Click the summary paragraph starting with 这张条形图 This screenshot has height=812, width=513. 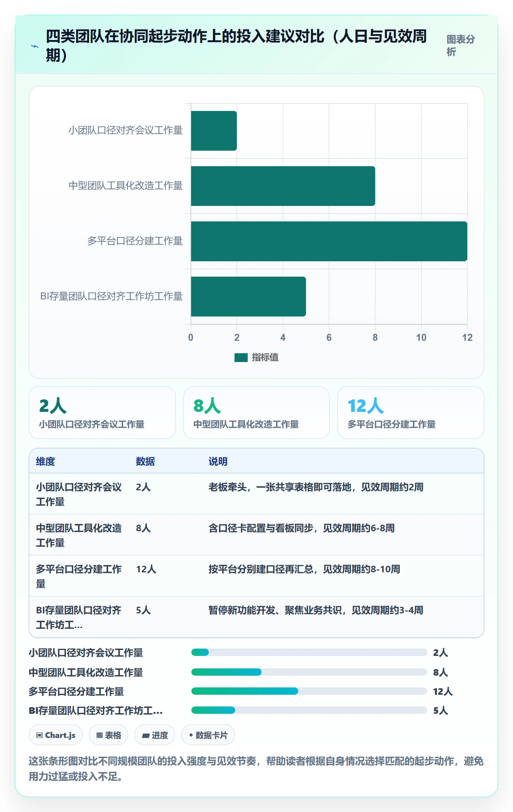click(x=256, y=769)
